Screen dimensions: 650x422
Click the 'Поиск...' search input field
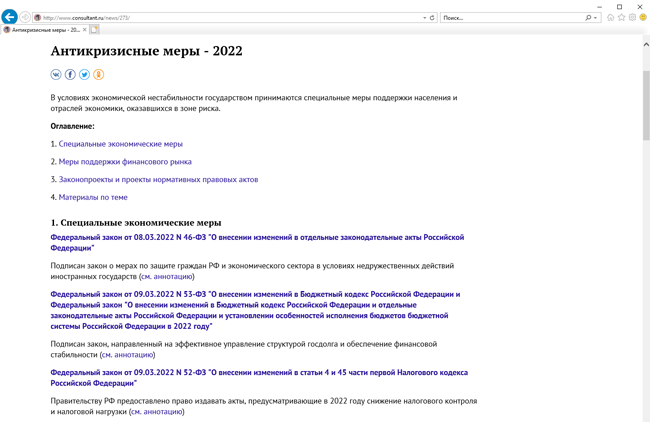[x=510, y=17]
